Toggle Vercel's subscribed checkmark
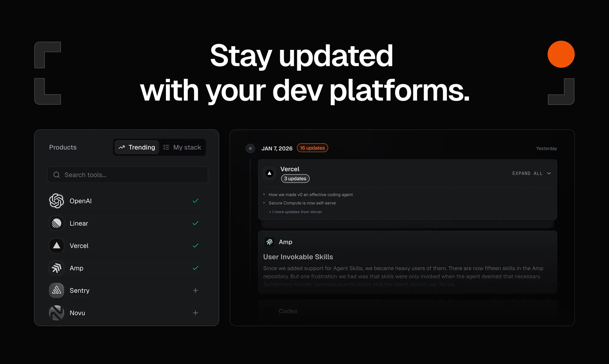 pyautogui.click(x=195, y=246)
